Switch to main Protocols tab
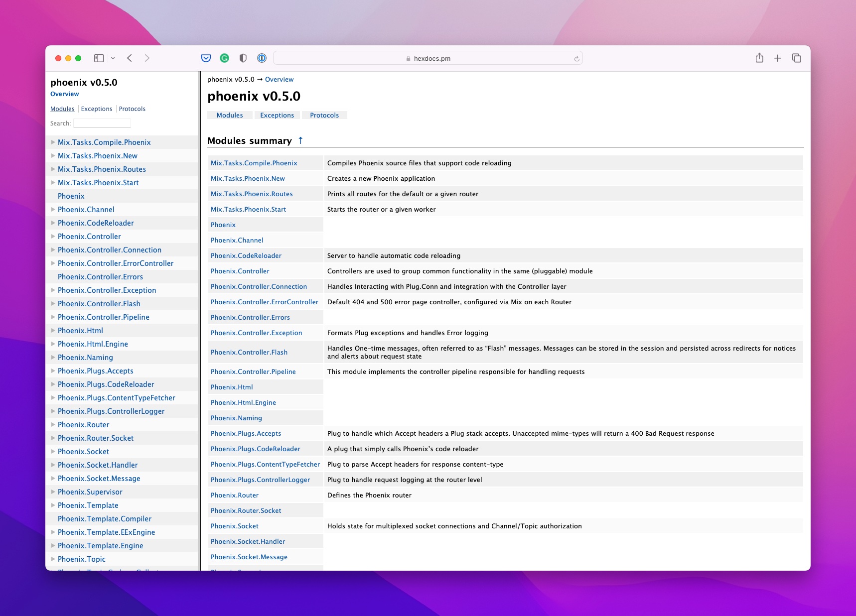 324,116
